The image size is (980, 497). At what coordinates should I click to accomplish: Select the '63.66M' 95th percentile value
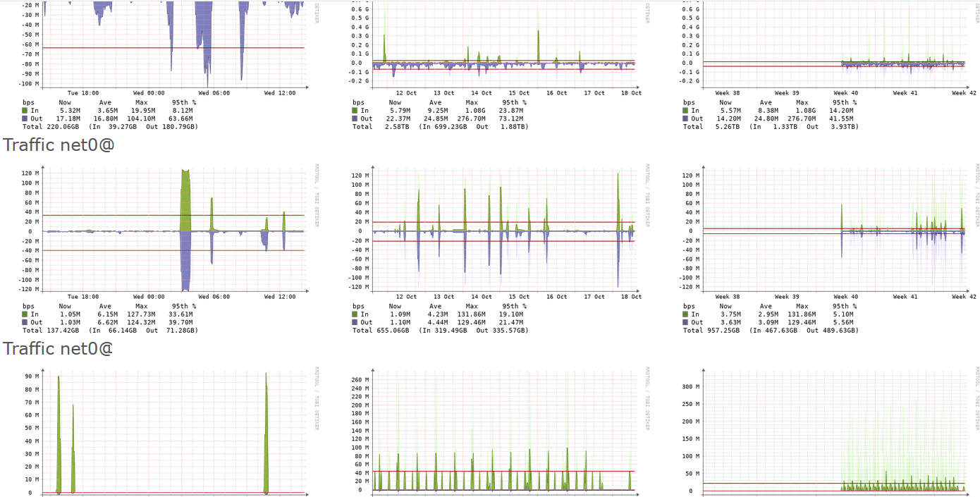pyautogui.click(x=180, y=118)
